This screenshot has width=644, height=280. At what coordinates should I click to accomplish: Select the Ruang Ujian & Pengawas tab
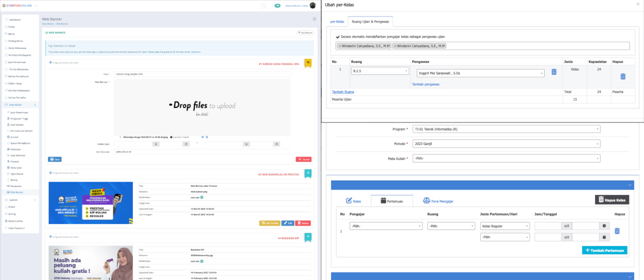(370, 21)
